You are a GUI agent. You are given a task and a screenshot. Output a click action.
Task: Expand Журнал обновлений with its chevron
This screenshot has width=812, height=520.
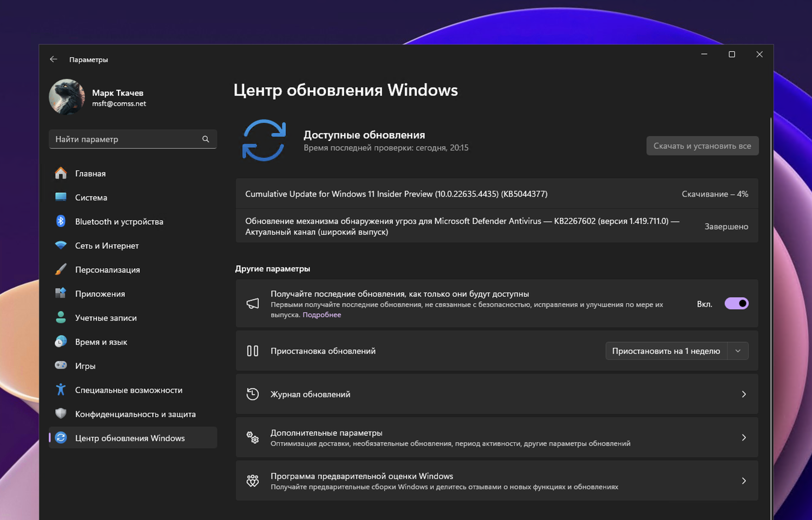tap(744, 394)
